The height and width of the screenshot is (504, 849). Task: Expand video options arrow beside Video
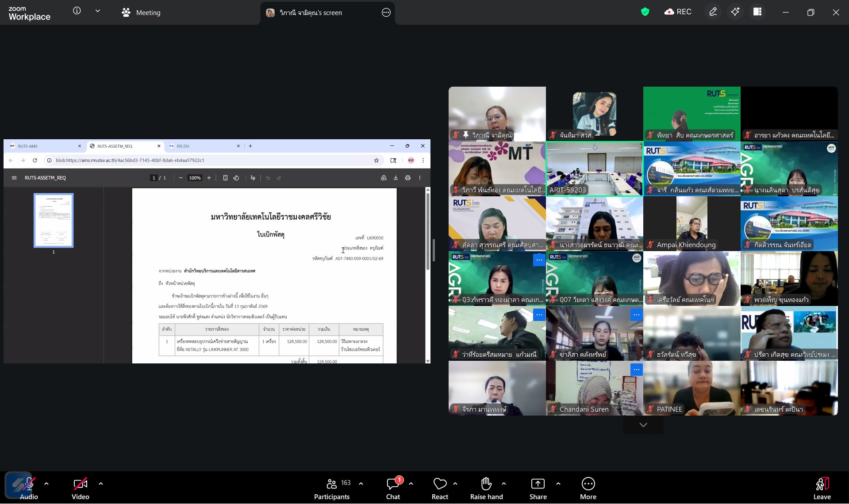tap(101, 484)
